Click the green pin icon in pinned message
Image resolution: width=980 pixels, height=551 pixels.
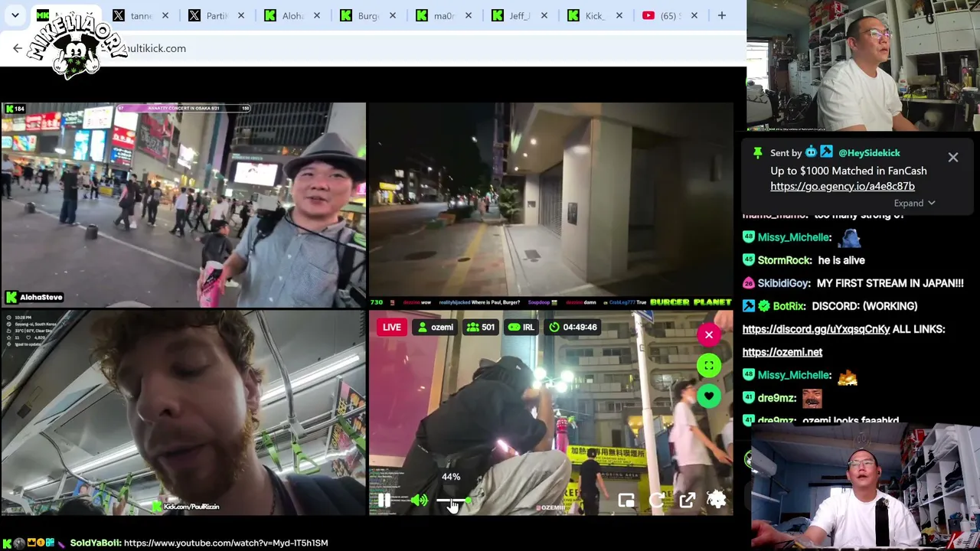coord(757,153)
